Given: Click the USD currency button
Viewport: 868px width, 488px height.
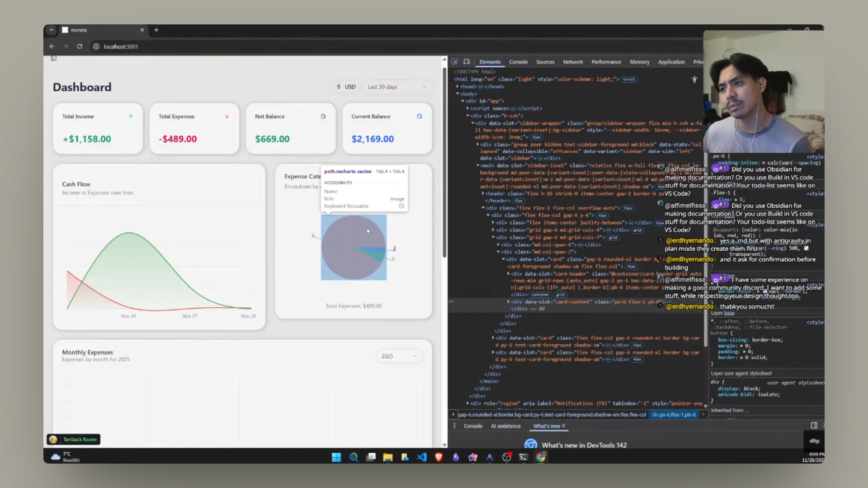Looking at the screenshot, I should 346,87.
